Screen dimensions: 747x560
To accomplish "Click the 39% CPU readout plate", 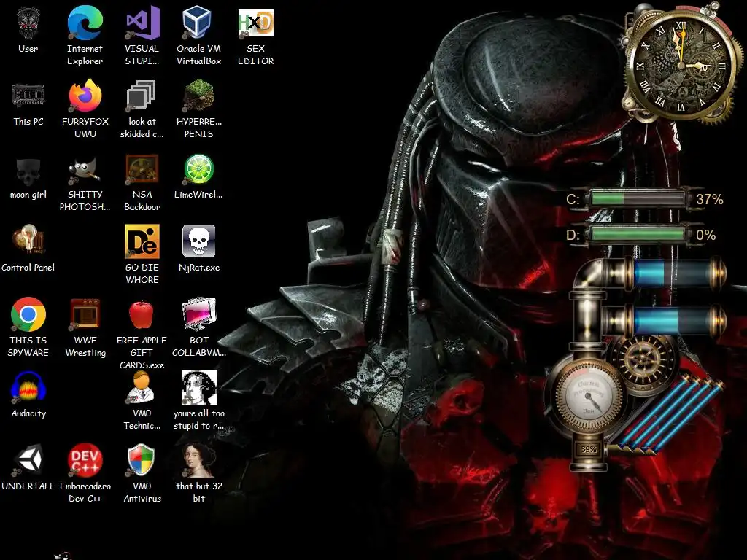I will pos(589,449).
